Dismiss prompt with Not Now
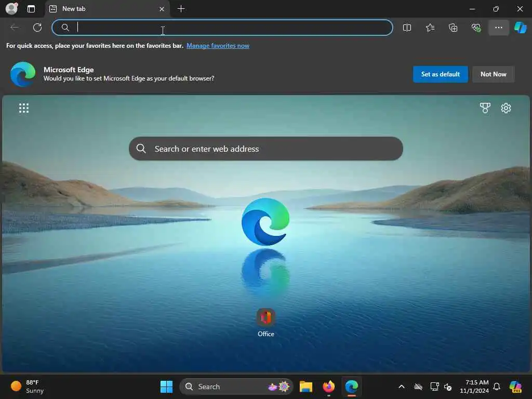The width and height of the screenshot is (532, 399). [x=494, y=74]
